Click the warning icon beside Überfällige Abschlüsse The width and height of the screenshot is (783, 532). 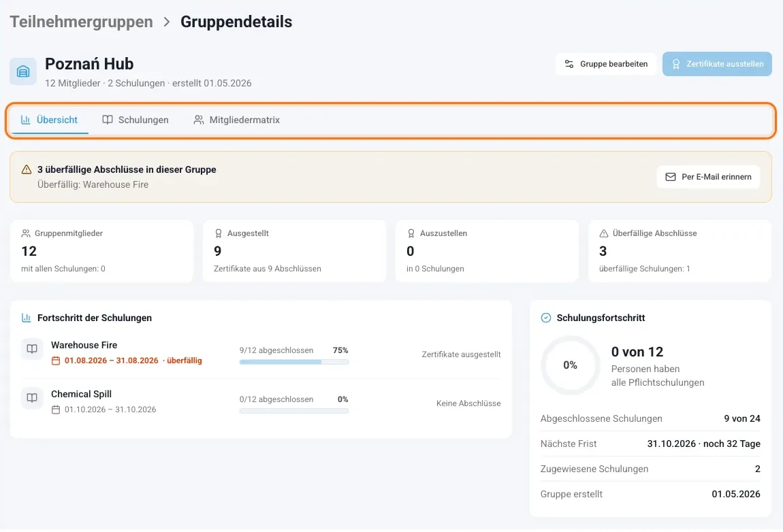coord(604,233)
